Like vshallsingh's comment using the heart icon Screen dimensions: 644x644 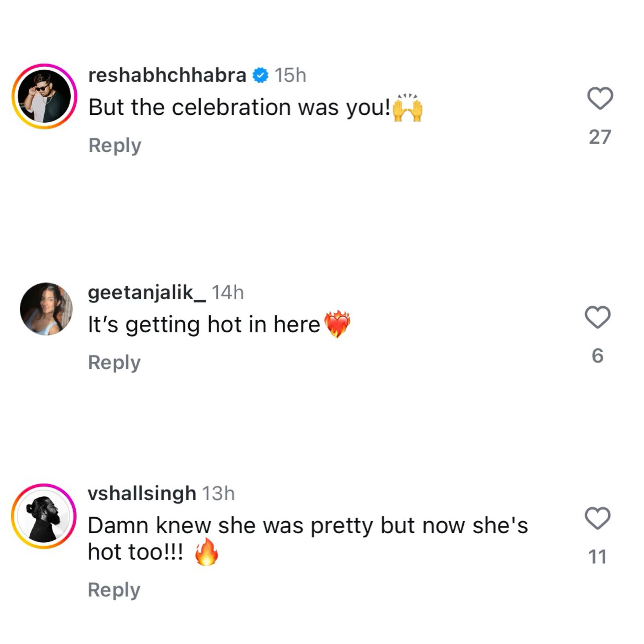(x=598, y=518)
